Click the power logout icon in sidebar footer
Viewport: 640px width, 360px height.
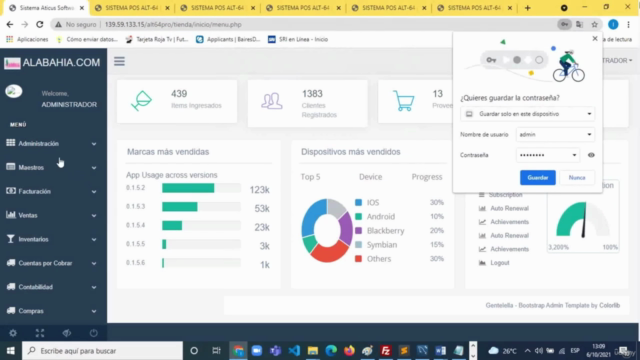pos(93,333)
